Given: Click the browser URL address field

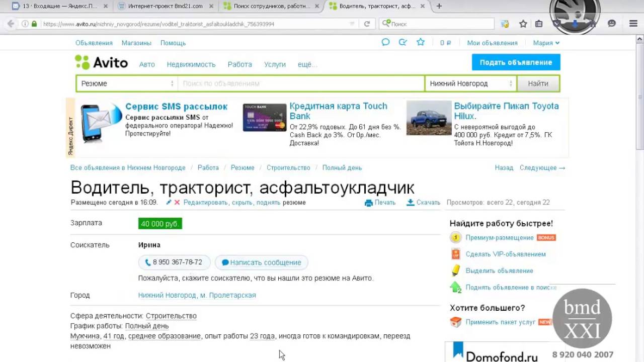Looking at the screenshot, I should [x=194, y=24].
